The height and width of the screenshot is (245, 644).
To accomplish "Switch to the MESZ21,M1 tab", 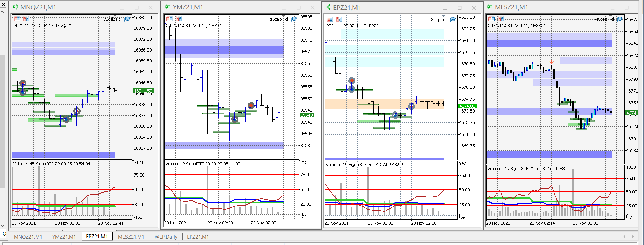I will click(x=131, y=237).
